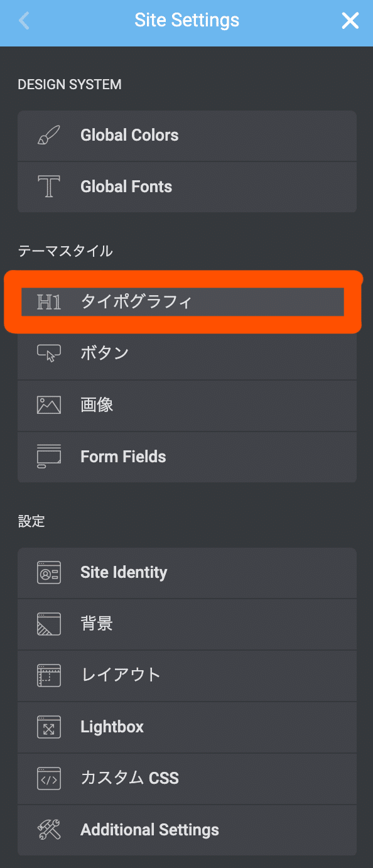Click the back arrow in the header
This screenshot has height=868, width=373.
[24, 21]
